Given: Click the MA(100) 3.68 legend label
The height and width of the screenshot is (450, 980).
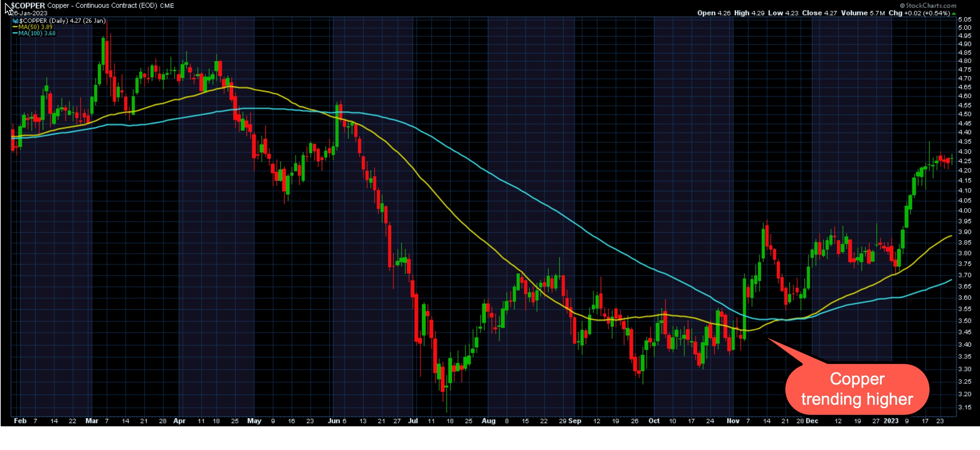Looking at the screenshot, I should point(37,33).
